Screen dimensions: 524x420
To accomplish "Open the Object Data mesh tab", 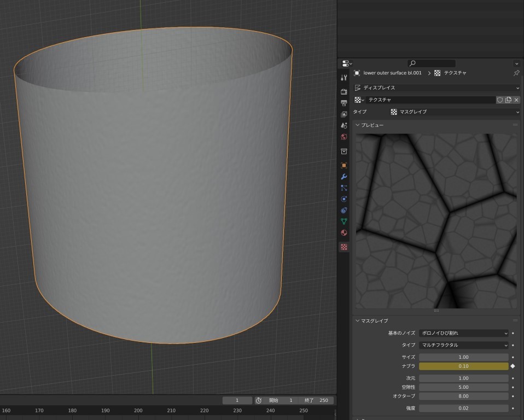I will 344,221.
